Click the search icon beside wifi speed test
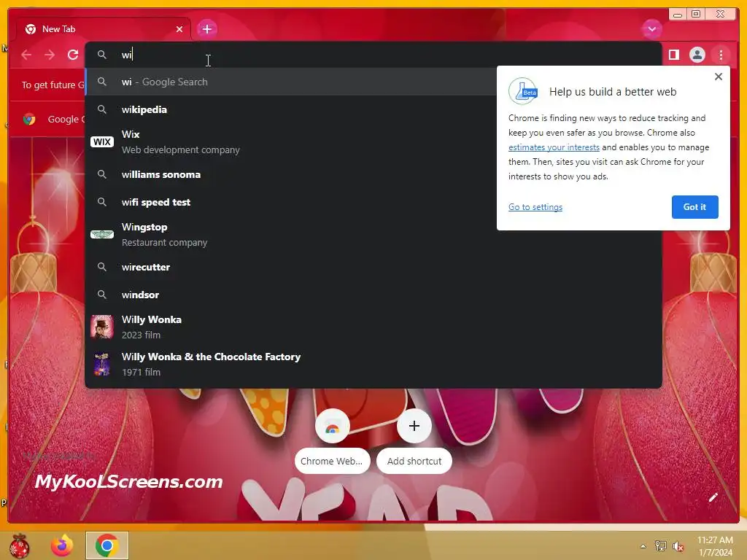 pos(102,202)
